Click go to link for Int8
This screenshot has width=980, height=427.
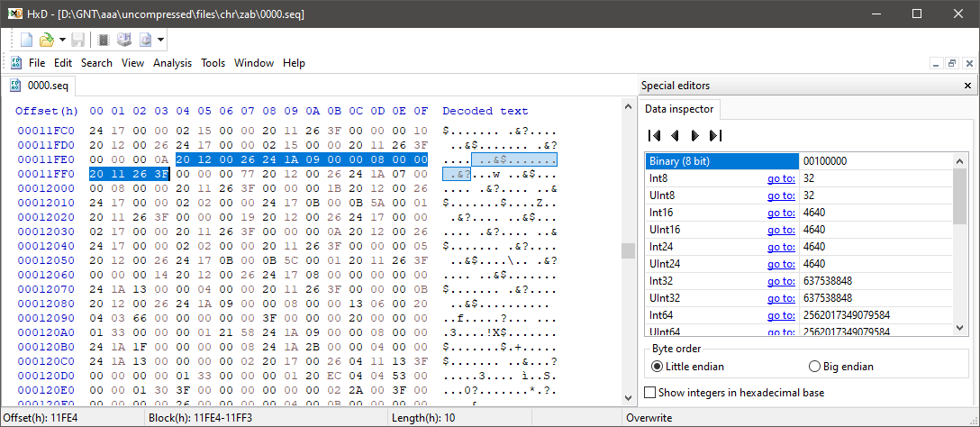pyautogui.click(x=781, y=178)
